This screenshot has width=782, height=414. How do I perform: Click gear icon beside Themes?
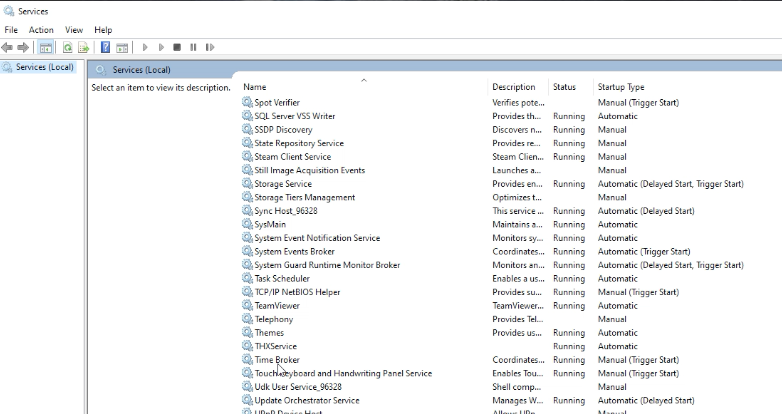247,332
